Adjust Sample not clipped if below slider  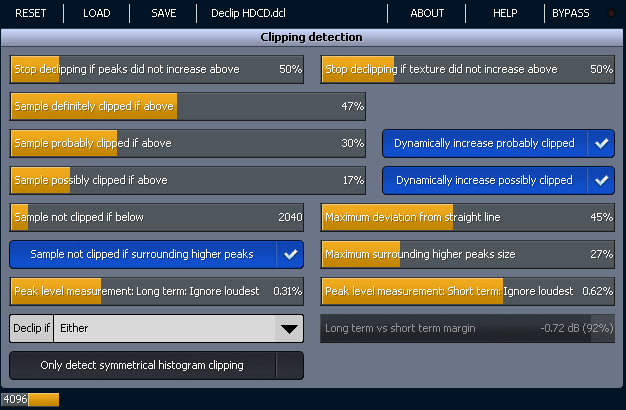(156, 218)
